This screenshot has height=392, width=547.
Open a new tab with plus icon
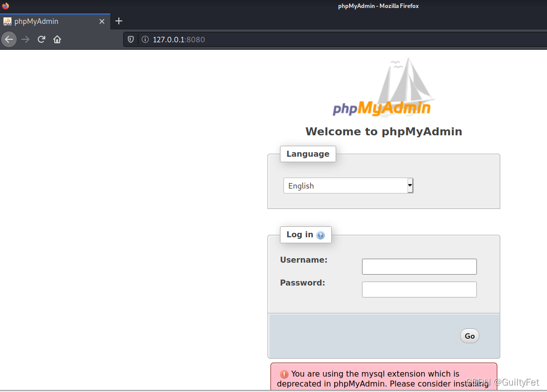[119, 21]
